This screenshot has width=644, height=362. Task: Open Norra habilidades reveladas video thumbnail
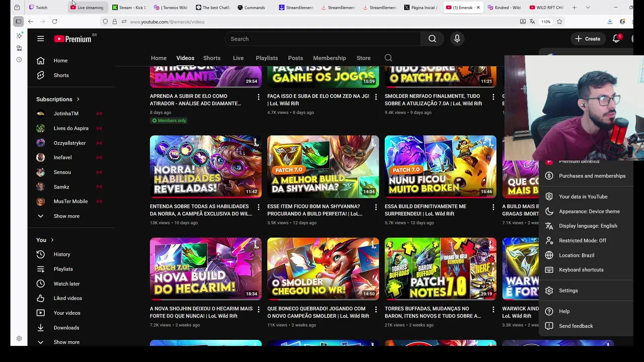click(206, 166)
